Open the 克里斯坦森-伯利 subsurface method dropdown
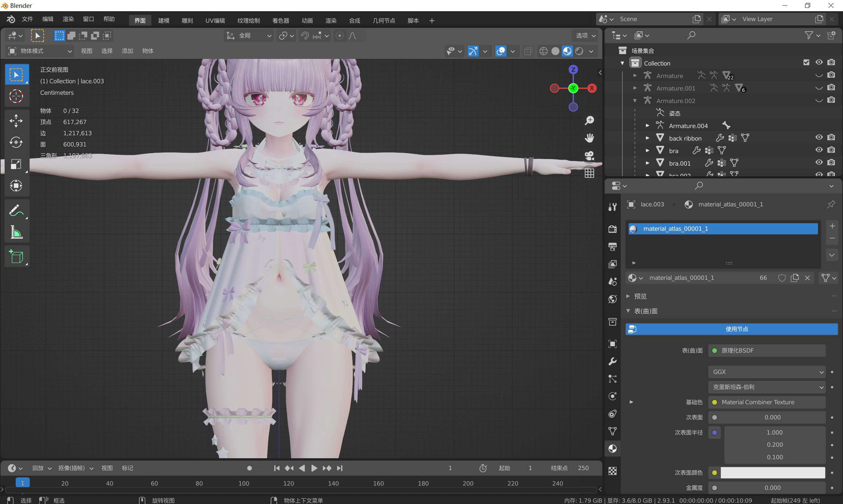The height and width of the screenshot is (504, 843). (x=767, y=387)
